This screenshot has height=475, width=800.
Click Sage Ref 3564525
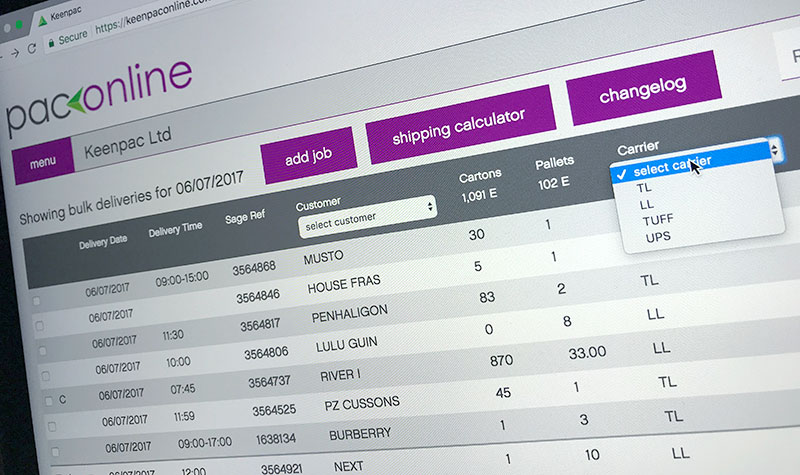point(274,410)
